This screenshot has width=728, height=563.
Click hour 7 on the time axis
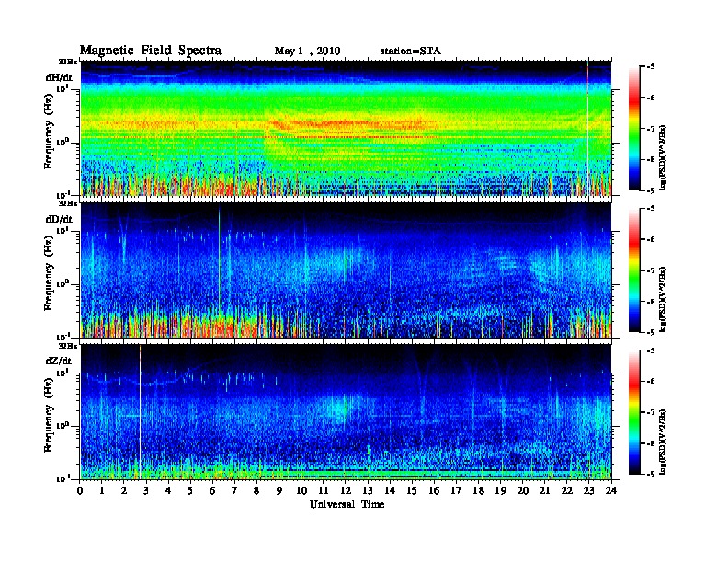tap(234, 491)
